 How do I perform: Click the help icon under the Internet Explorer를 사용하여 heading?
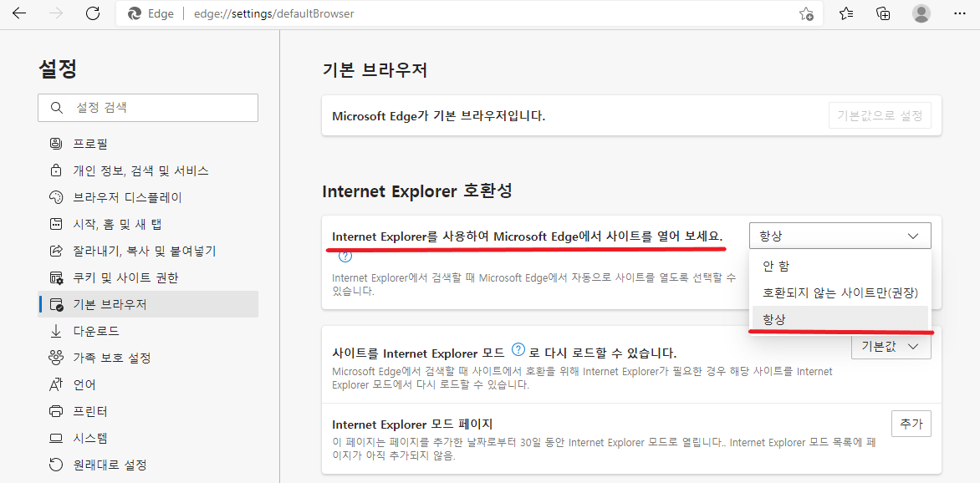(x=345, y=257)
